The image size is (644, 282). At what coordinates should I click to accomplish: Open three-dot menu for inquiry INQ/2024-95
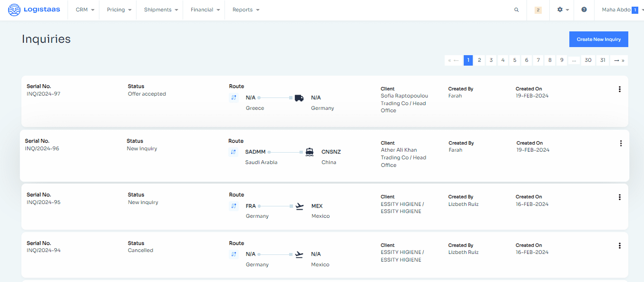tap(619, 197)
